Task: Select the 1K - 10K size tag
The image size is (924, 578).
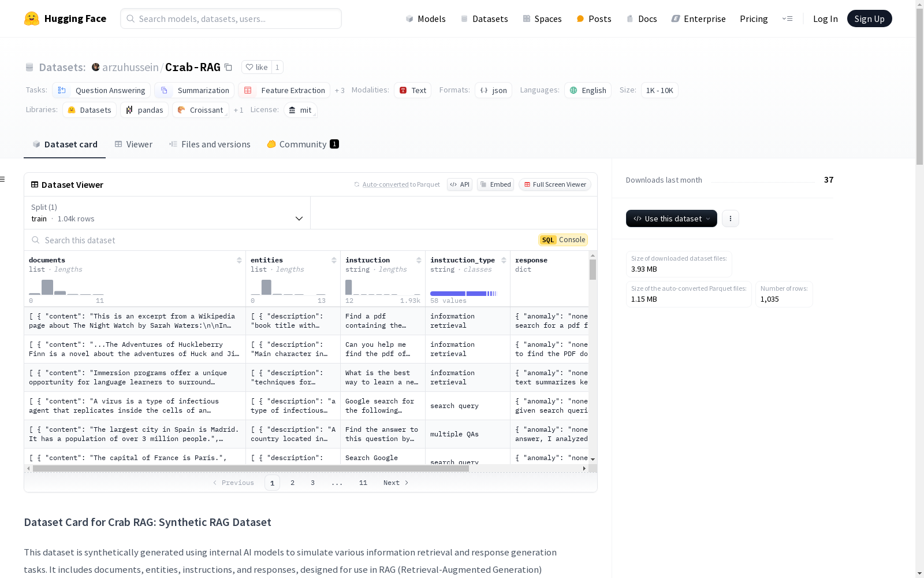Action: point(660,90)
